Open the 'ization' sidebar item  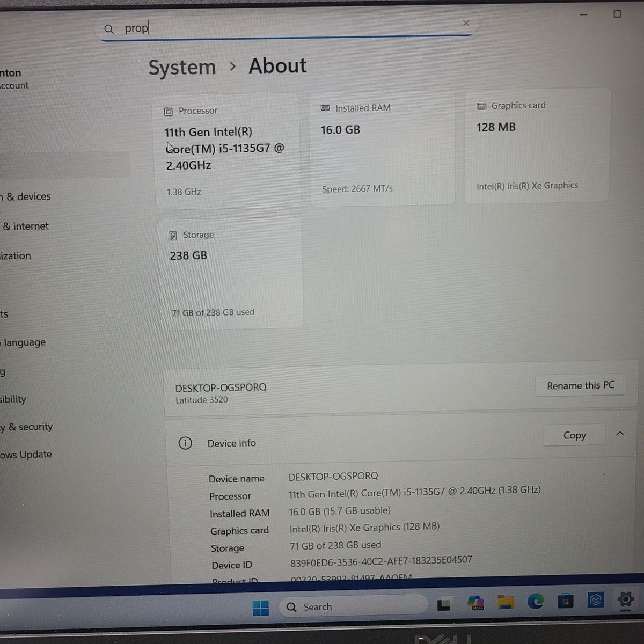pos(16,256)
